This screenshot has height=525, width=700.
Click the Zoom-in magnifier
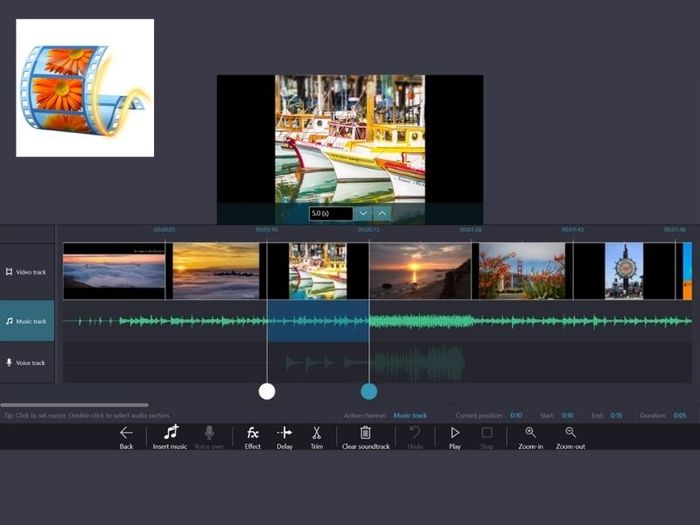[x=530, y=432]
